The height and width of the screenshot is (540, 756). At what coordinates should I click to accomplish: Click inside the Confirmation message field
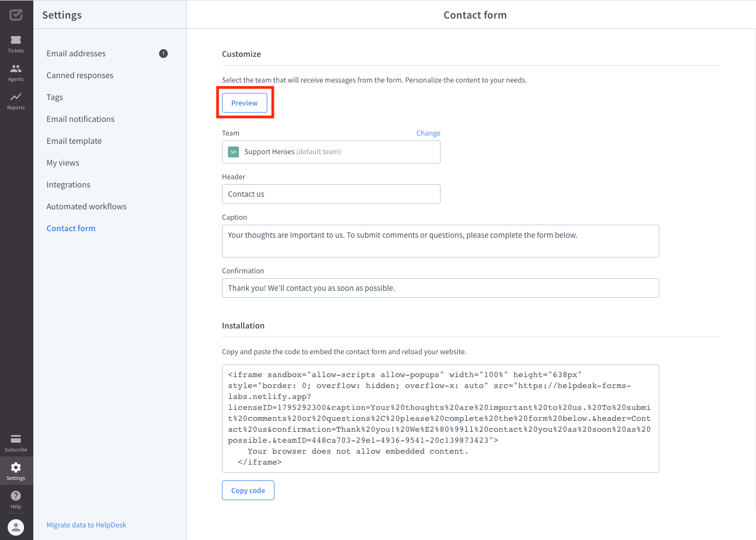[440, 287]
